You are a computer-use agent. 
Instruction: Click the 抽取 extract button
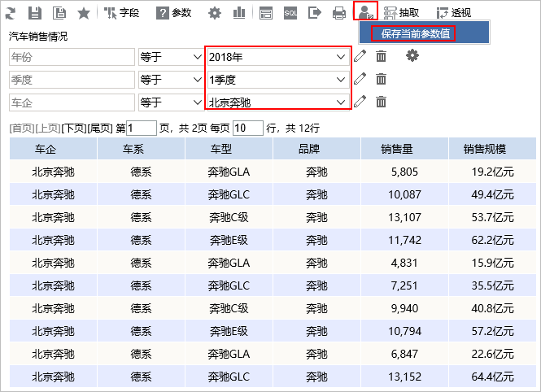[x=401, y=13]
